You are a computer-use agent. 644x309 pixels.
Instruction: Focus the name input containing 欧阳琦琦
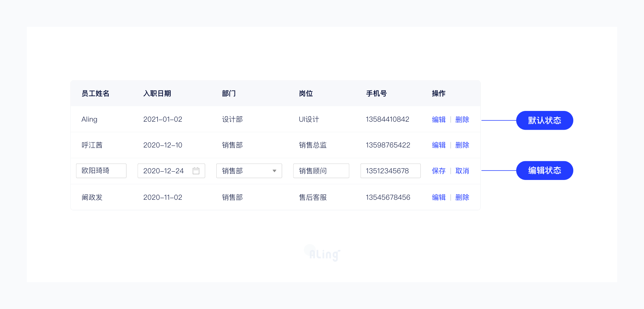(x=101, y=171)
